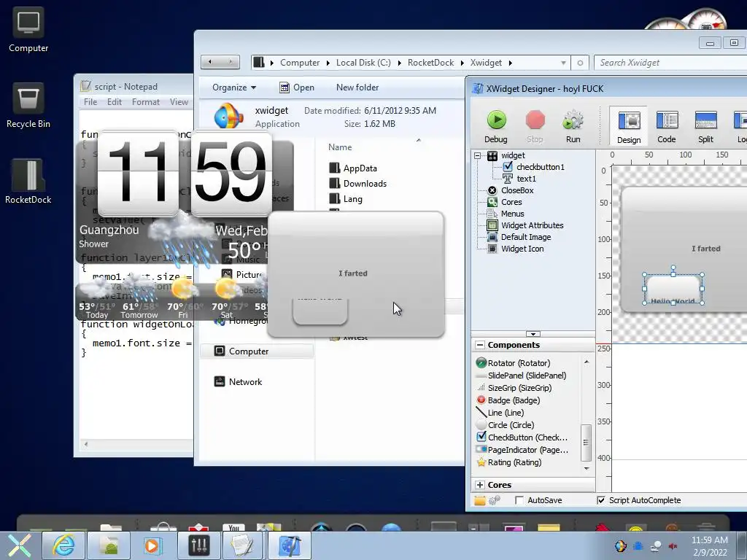Click the muted volume tray icon
Screen dimensions: 747x560
click(x=673, y=546)
